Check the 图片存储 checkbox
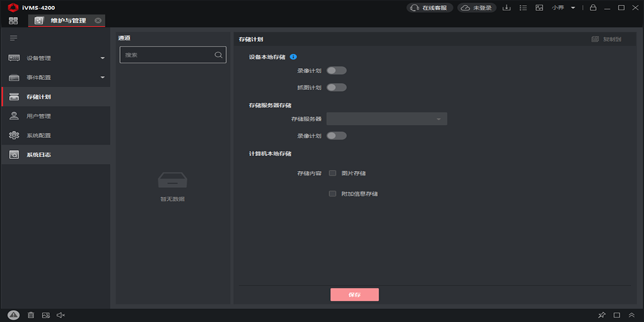The width and height of the screenshot is (644, 322). (x=333, y=173)
